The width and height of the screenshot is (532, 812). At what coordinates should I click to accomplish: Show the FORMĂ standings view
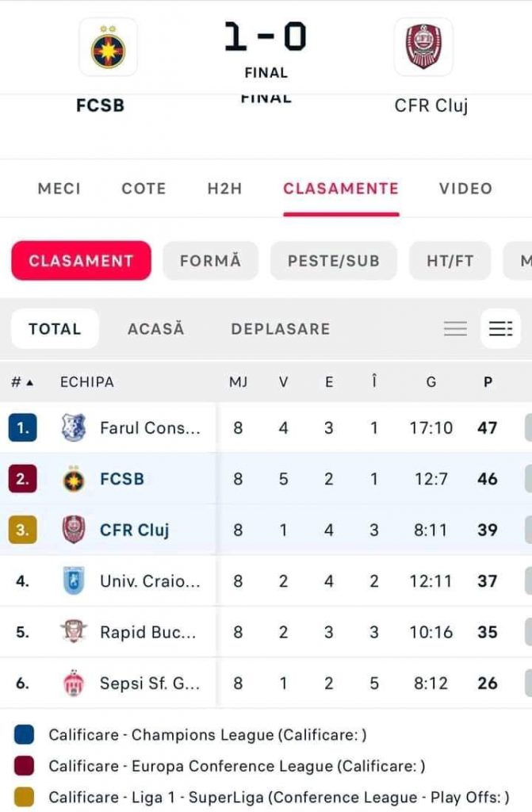[x=210, y=261]
